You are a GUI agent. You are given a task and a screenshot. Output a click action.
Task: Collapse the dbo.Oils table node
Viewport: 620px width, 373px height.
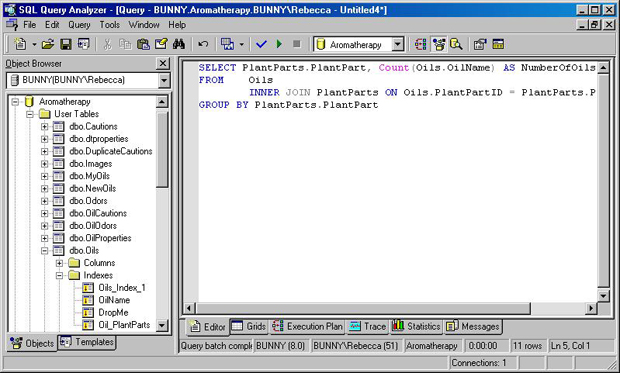[x=44, y=250]
